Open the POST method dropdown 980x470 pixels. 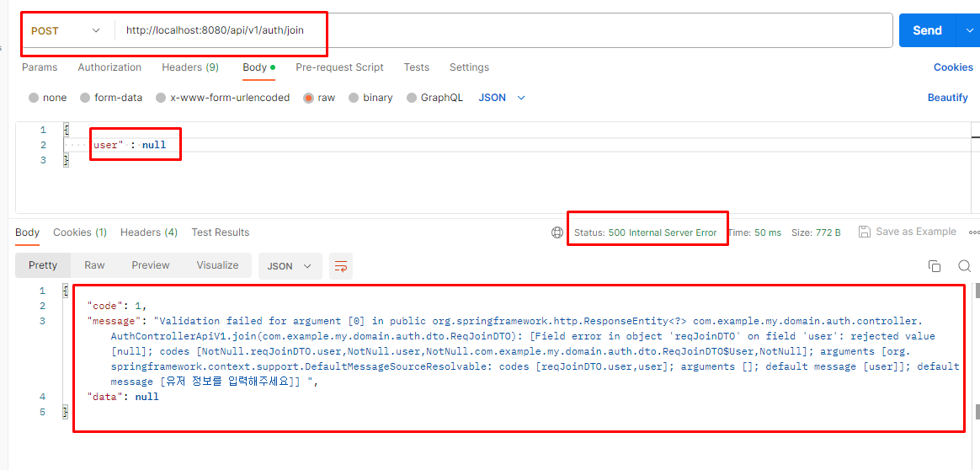(65, 30)
